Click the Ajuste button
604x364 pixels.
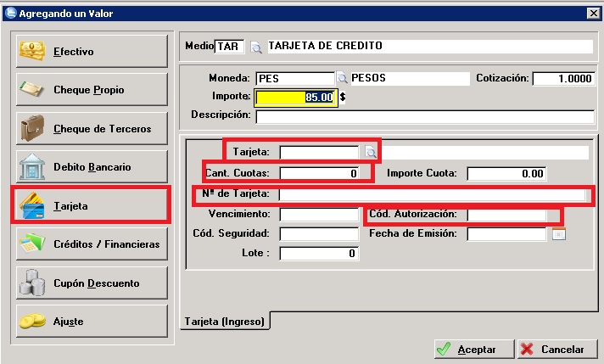pyautogui.click(x=92, y=322)
